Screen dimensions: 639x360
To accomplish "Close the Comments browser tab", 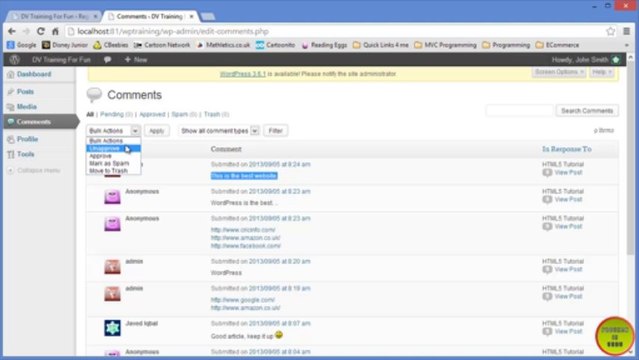I will (191, 16).
